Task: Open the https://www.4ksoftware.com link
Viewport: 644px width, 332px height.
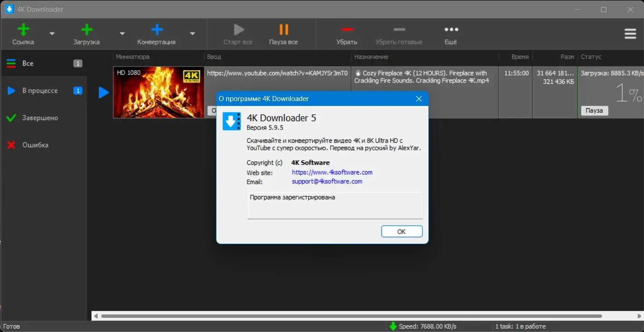Action: 332,172
